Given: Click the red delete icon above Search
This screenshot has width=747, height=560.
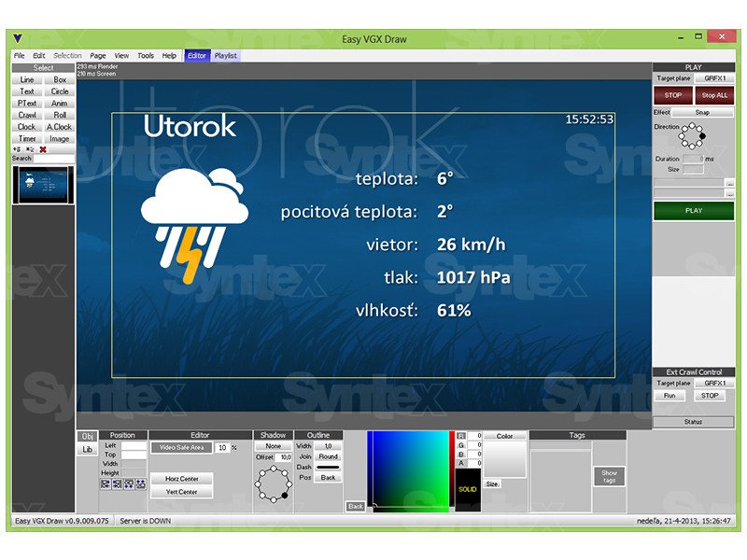Looking at the screenshot, I should click(x=43, y=149).
